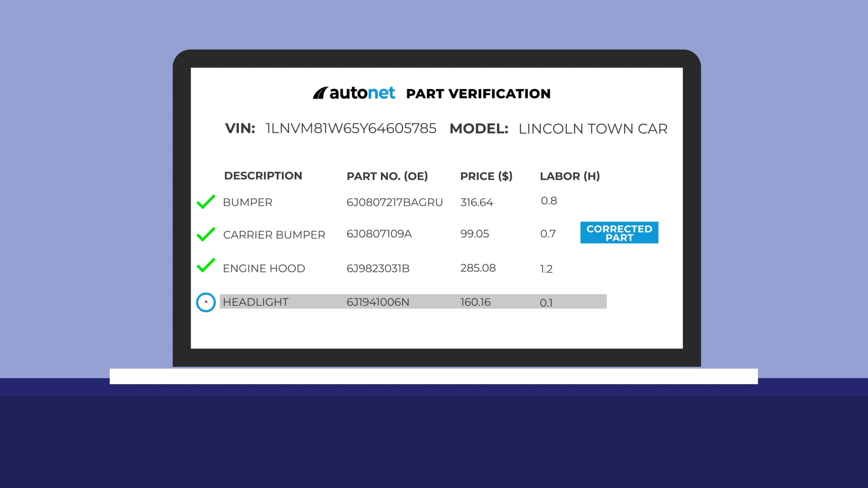Select the verification status icon for HEADLIGHT row
The image size is (868, 488).
tap(206, 302)
